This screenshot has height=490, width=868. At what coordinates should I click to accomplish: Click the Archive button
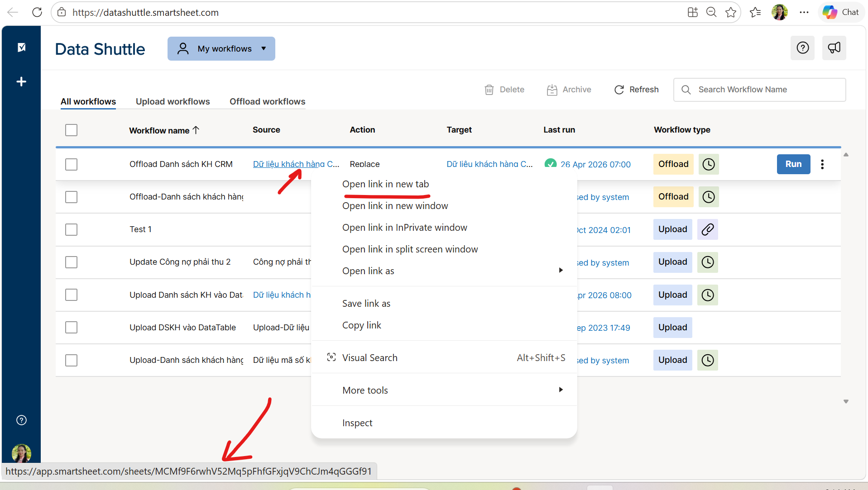click(569, 90)
